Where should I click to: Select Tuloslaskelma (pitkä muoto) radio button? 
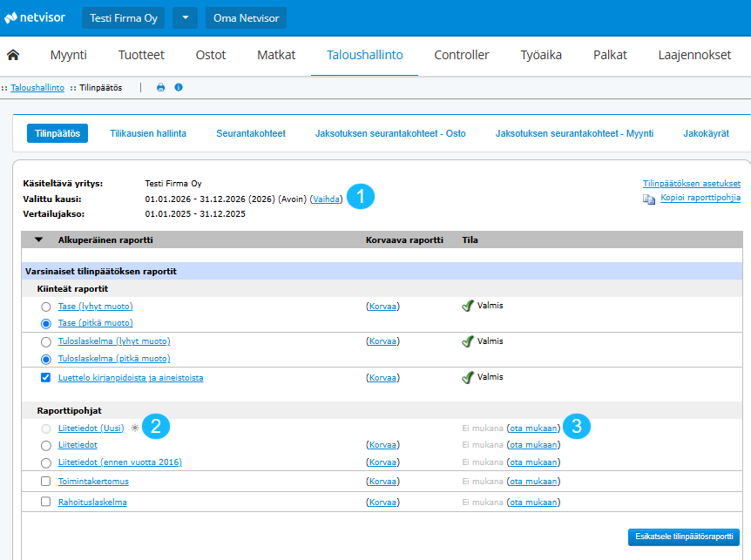point(46,359)
